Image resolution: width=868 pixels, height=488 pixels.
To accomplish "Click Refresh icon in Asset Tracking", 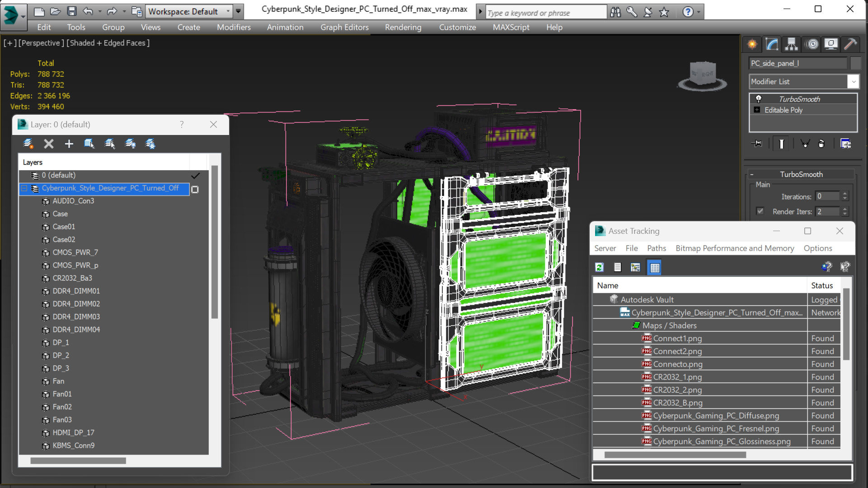I will [x=600, y=267].
